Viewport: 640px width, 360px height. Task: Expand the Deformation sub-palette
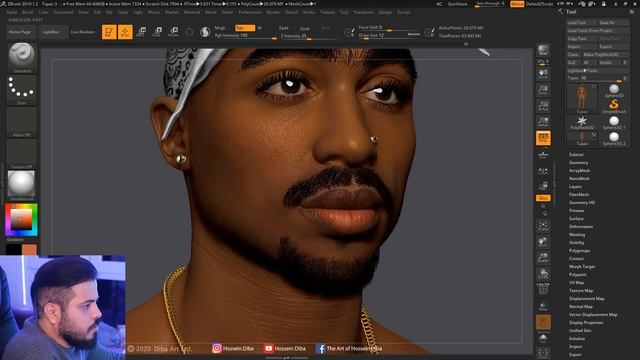[x=581, y=227]
